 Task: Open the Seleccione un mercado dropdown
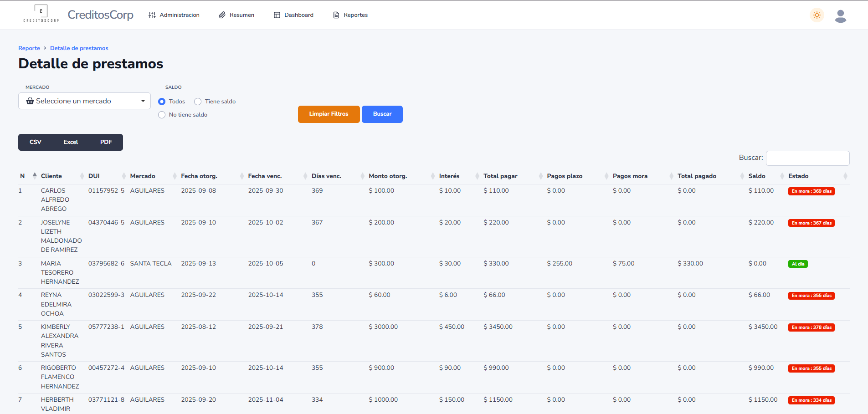pyautogui.click(x=84, y=101)
